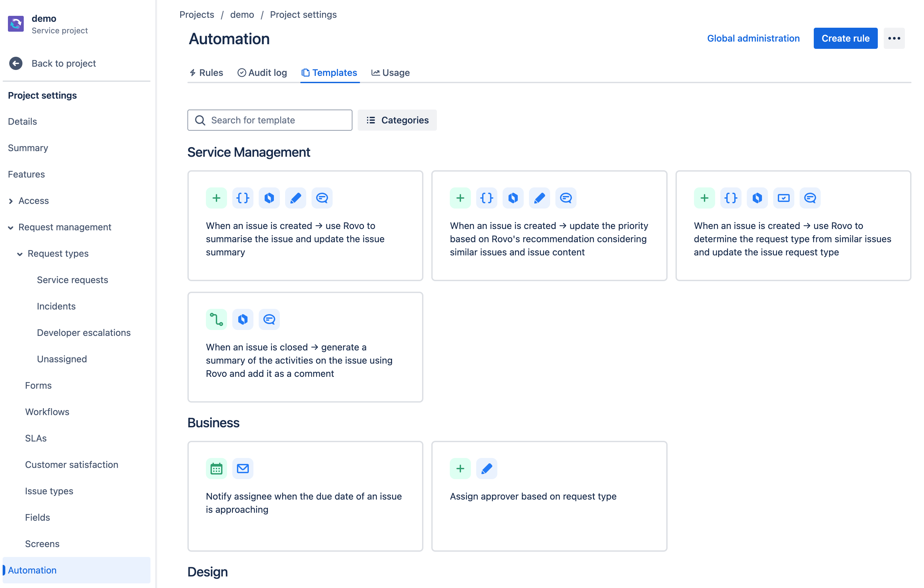
Task: Click the demo breadcrumb link
Action: (242, 15)
